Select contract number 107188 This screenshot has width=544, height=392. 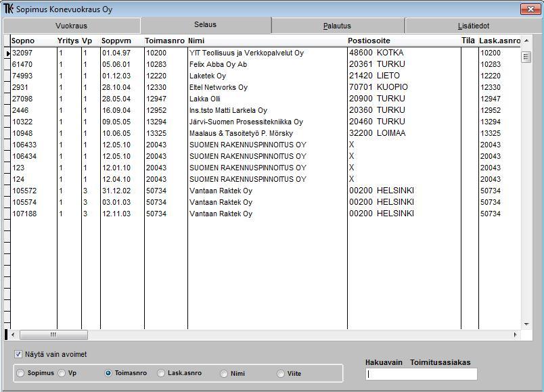point(34,214)
